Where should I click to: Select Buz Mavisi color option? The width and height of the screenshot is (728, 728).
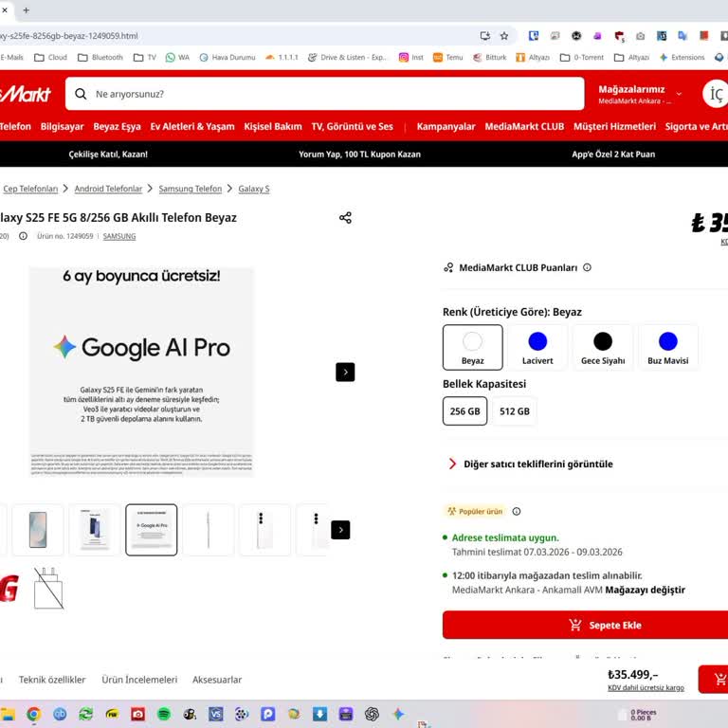(667, 347)
